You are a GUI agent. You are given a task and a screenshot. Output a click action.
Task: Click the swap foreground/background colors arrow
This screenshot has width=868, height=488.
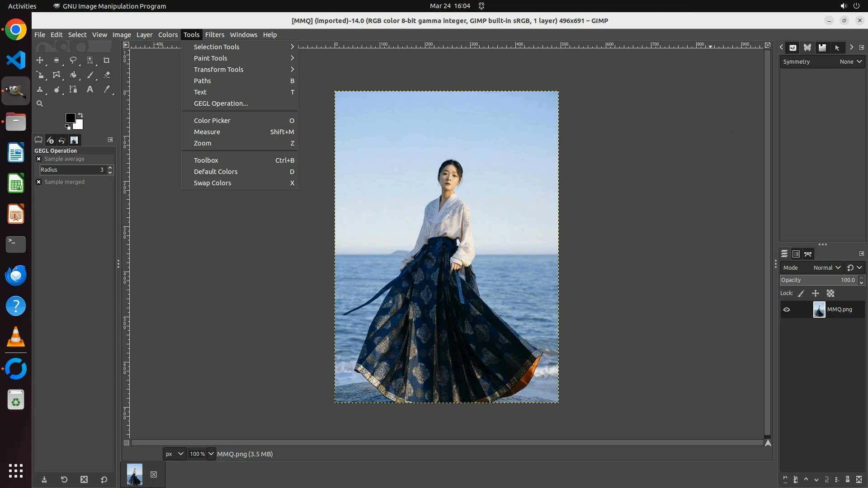click(x=80, y=115)
